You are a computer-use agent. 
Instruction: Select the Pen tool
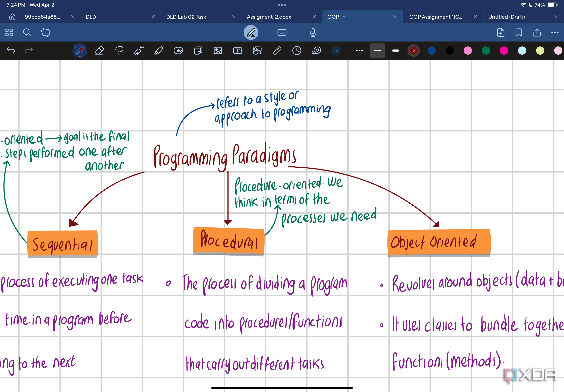pyautogui.click(x=80, y=51)
